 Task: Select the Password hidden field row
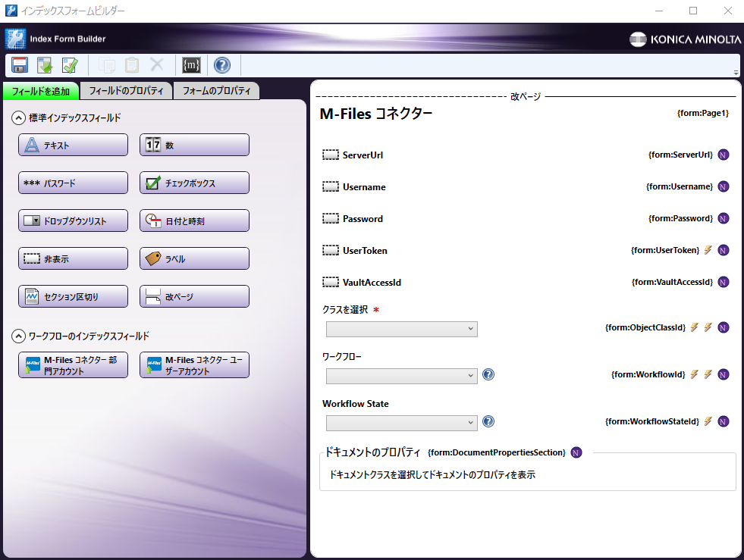coord(526,218)
